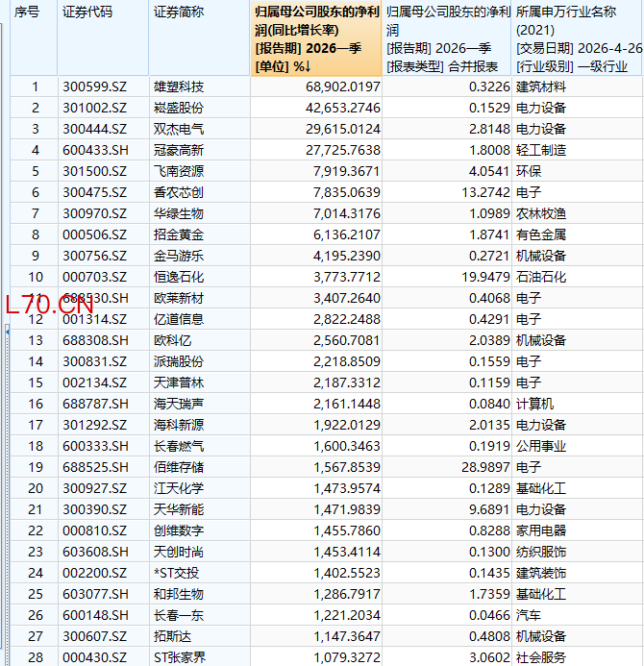Select stock code 002134.SZ
The image size is (644, 666).
95,383
